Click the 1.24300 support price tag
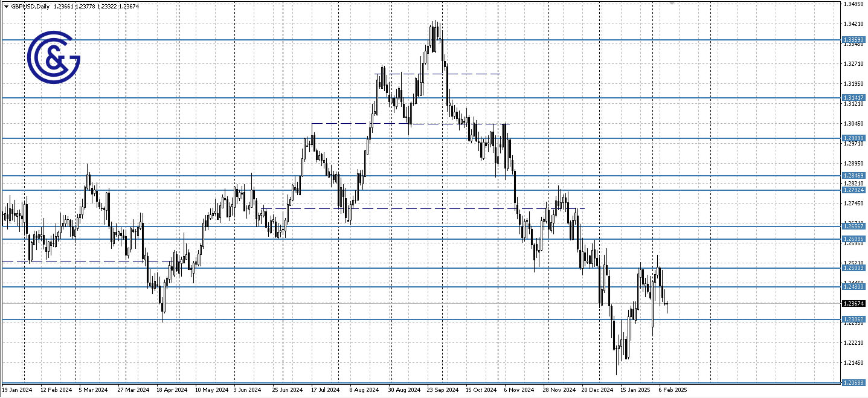Screen dimensions: 868x398 click(854, 287)
